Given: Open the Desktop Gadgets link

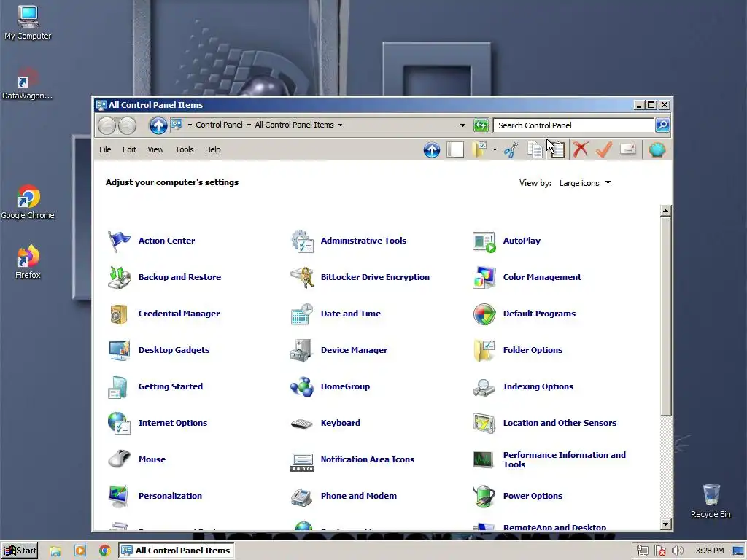Looking at the screenshot, I should [174, 350].
